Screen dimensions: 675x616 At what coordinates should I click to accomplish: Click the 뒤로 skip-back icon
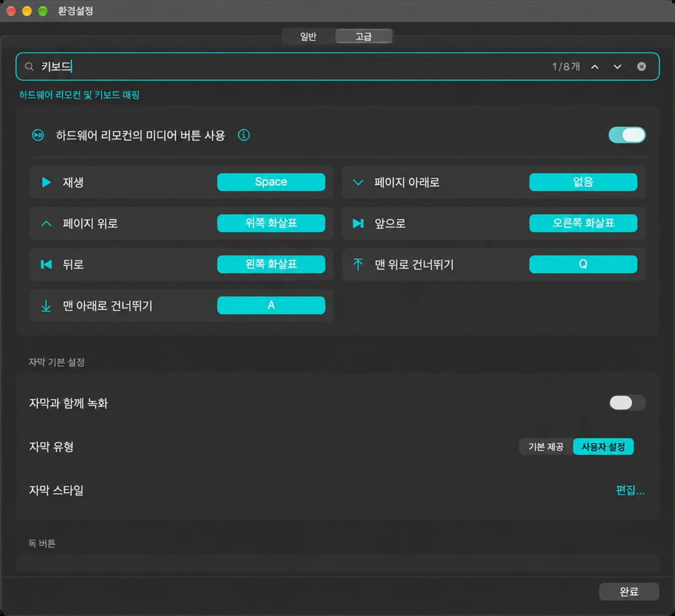tap(46, 265)
